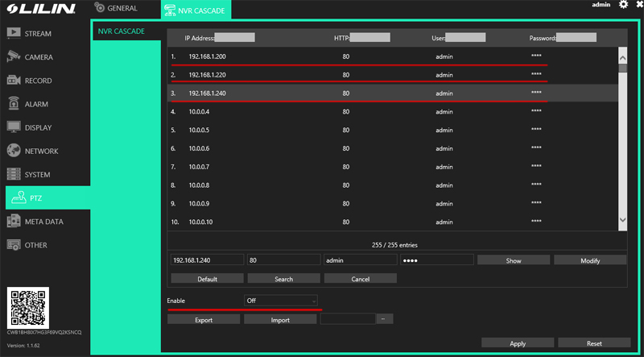Image resolution: width=644 pixels, height=357 pixels.
Task: Open the Network globe icon
Action: 14,151
